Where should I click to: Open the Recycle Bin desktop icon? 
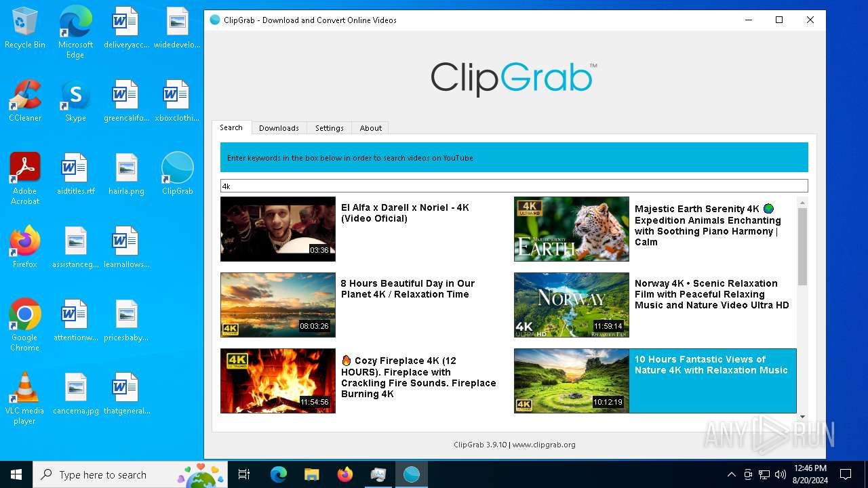(25, 28)
